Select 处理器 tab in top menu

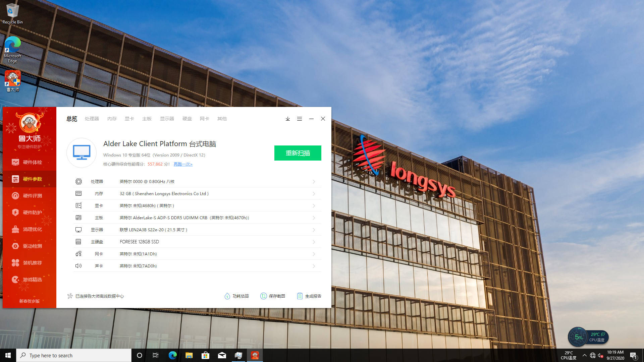[92, 118]
